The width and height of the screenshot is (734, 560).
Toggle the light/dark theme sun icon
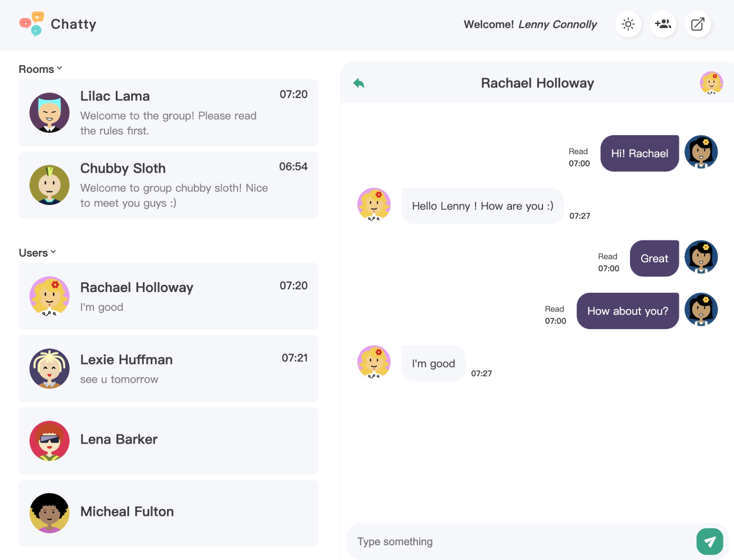628,24
